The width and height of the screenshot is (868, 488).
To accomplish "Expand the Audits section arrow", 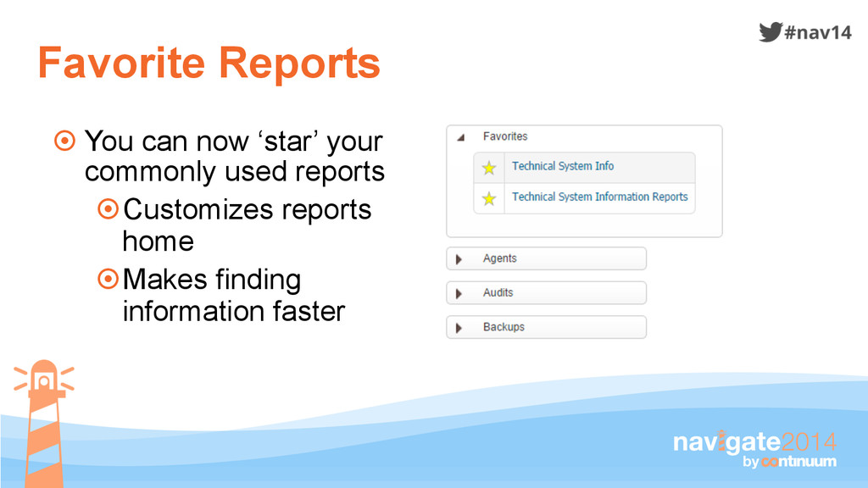I will click(459, 294).
